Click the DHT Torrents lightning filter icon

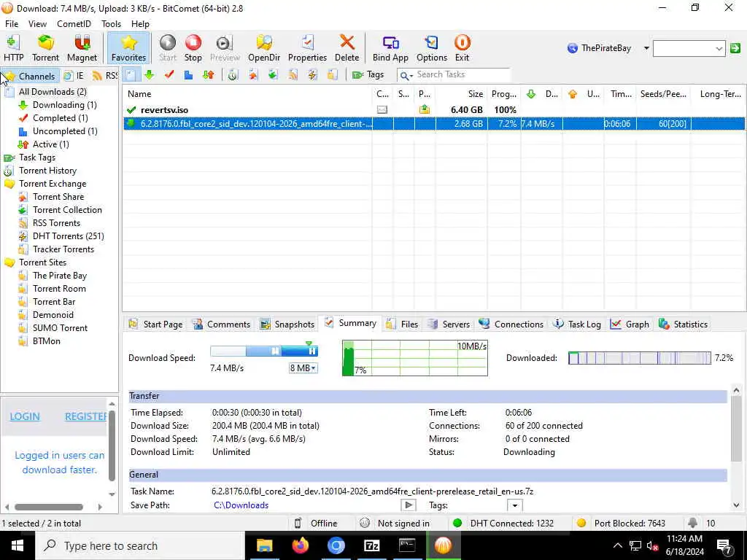click(312, 75)
